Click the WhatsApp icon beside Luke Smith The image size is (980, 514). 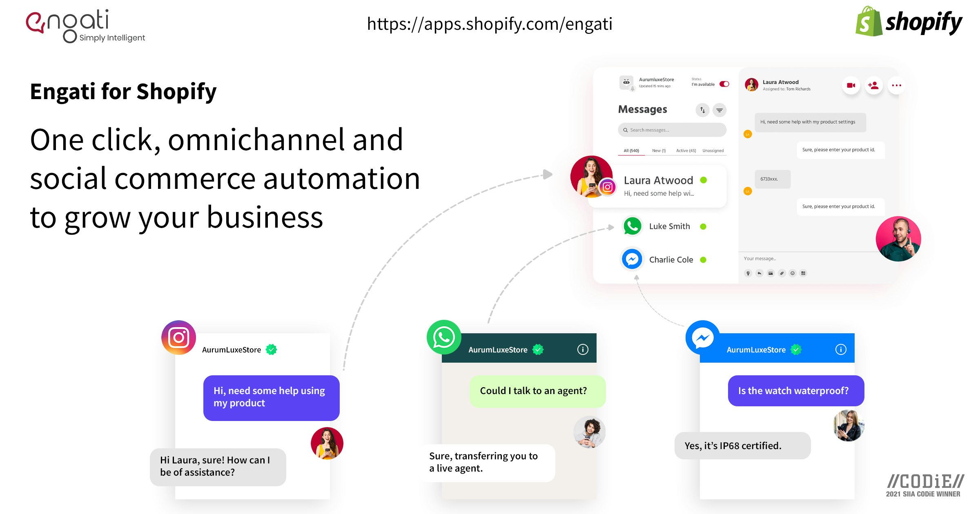pyautogui.click(x=633, y=226)
